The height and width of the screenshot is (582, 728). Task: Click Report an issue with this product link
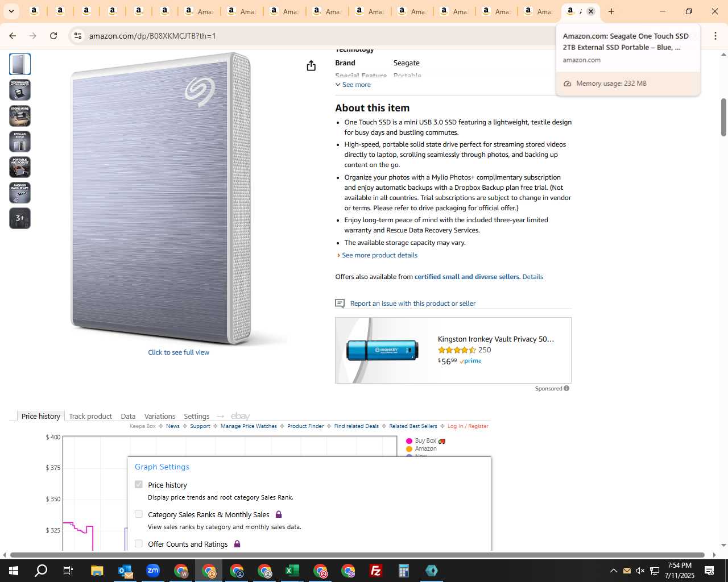tap(413, 304)
